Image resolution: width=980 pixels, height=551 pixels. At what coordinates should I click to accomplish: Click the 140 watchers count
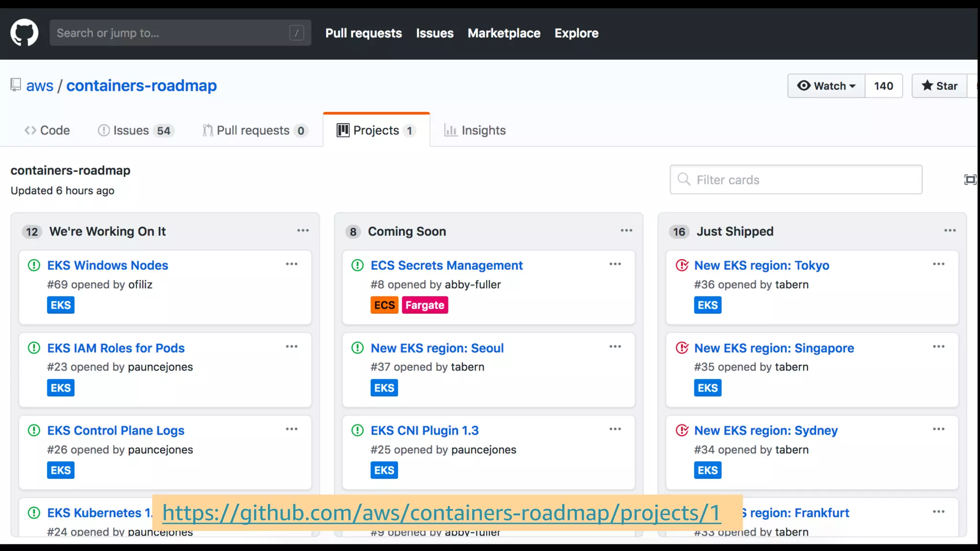[x=883, y=86]
